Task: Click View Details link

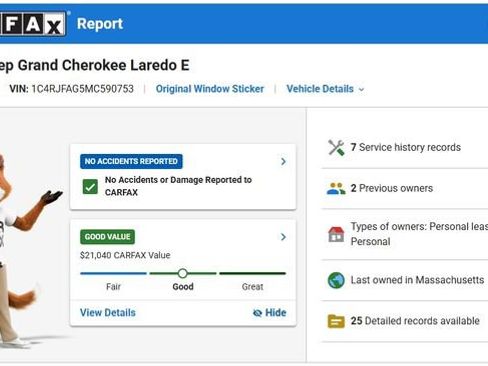Action: (x=108, y=313)
